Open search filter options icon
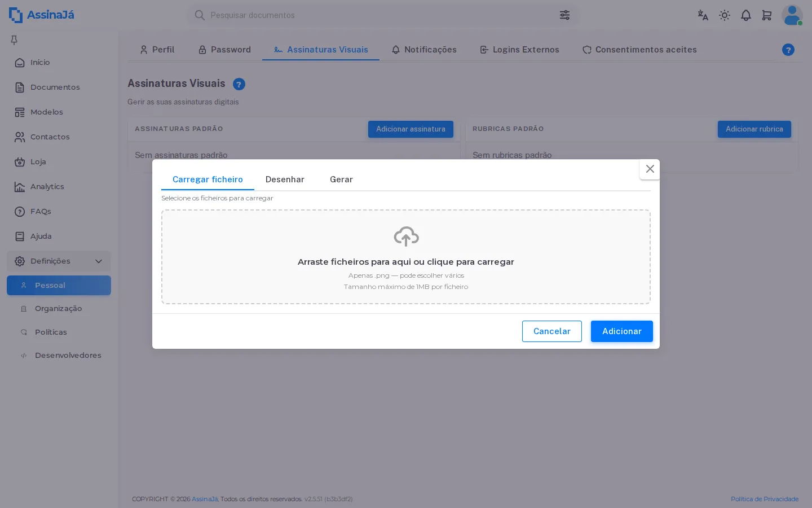 click(x=564, y=15)
